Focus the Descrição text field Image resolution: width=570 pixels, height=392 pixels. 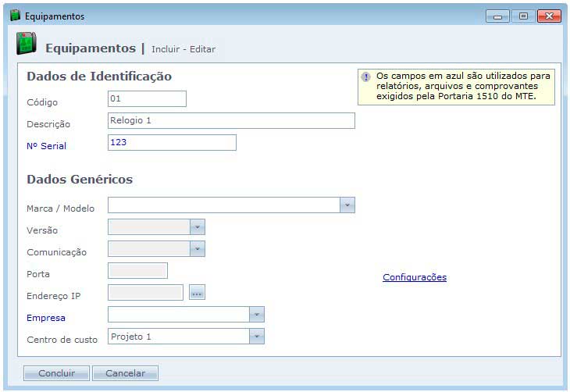tap(231, 120)
